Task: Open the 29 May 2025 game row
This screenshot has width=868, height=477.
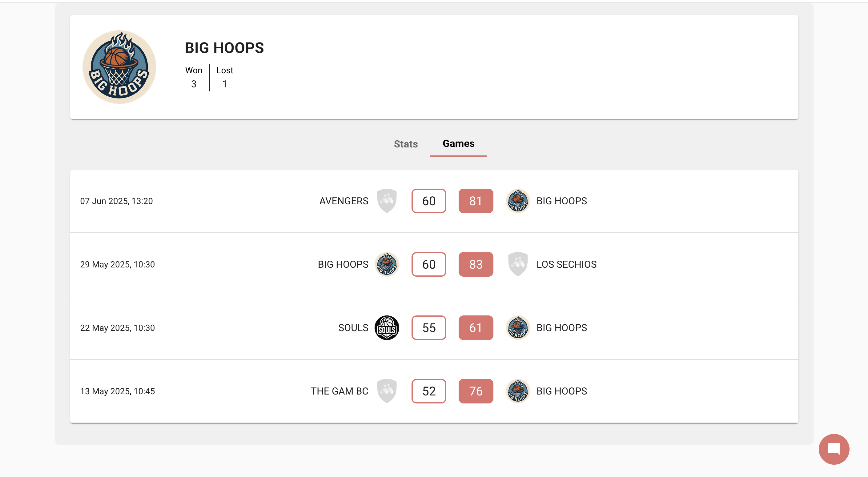Action: (434, 264)
